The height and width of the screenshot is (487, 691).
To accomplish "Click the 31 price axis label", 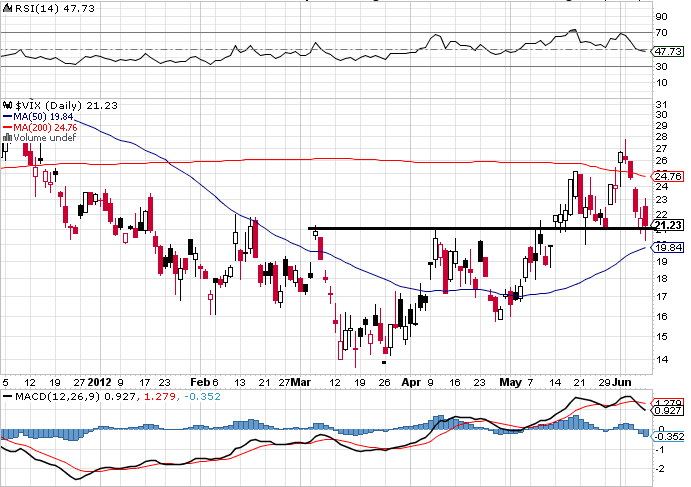I will [661, 105].
